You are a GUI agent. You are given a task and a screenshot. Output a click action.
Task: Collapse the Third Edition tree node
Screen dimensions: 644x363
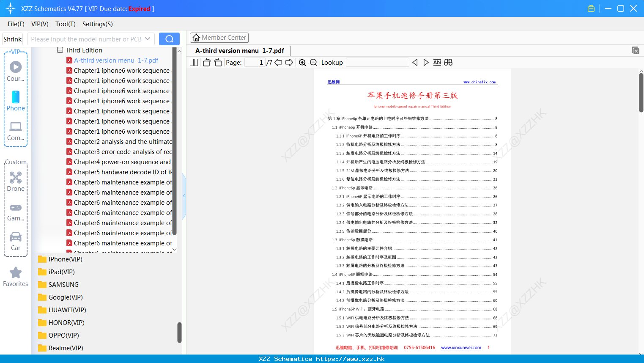[60, 50]
